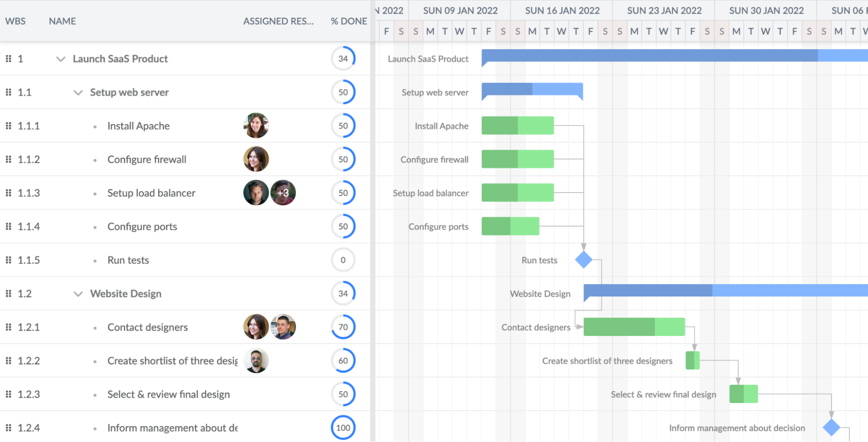Select the Inform management about decision milestone diamond
This screenshot has height=442, width=868.
point(832,428)
